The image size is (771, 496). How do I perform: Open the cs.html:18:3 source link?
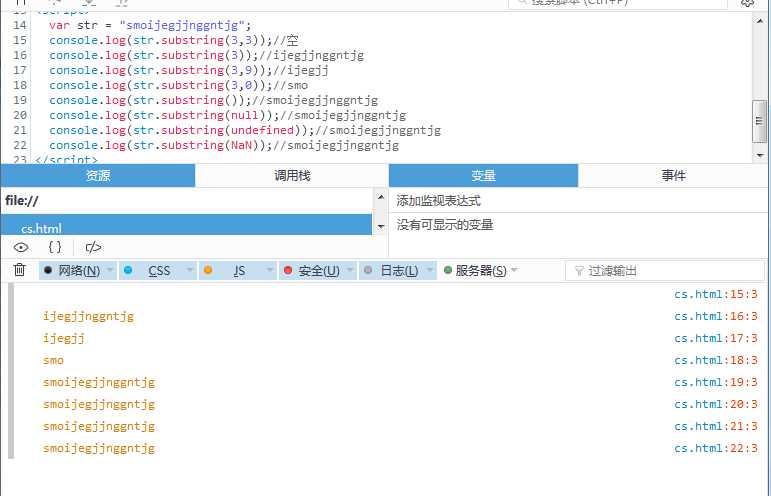click(715, 360)
